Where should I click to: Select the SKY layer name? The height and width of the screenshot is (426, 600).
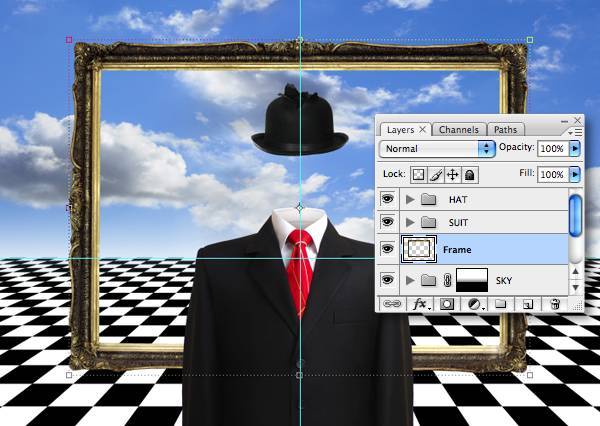pyautogui.click(x=504, y=281)
